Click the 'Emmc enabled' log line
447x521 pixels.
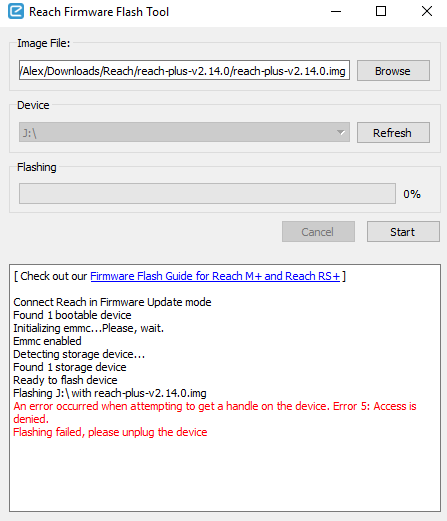pyautogui.click(x=47, y=341)
